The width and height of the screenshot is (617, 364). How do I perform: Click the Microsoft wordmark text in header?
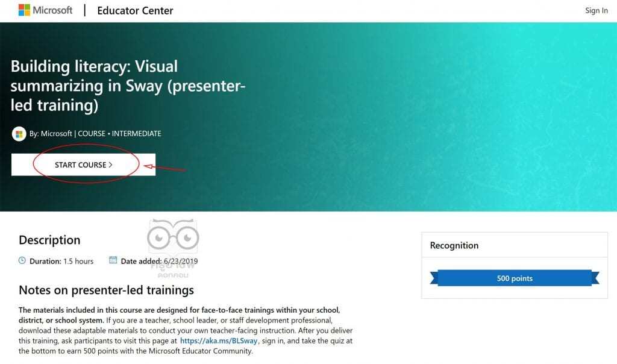tap(52, 10)
